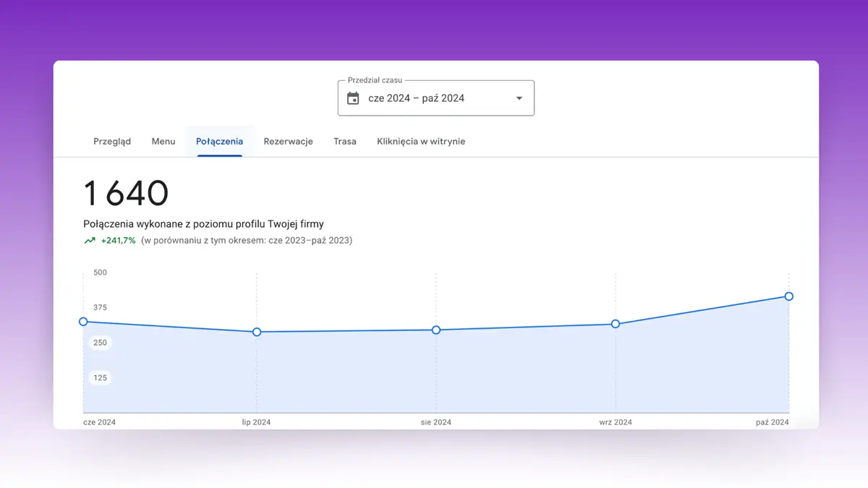Click the wrz 2024 chart data point
Viewport: 868px width, 488px height.
[616, 324]
